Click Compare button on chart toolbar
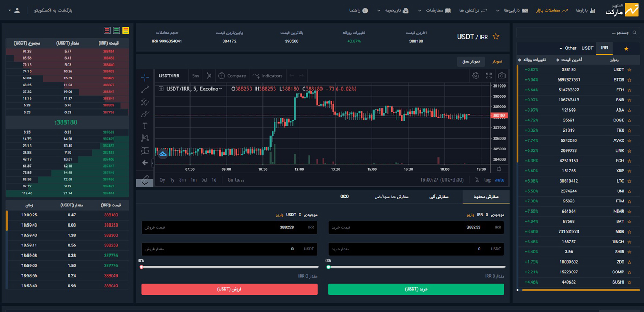This screenshot has width=644, height=312. (232, 76)
